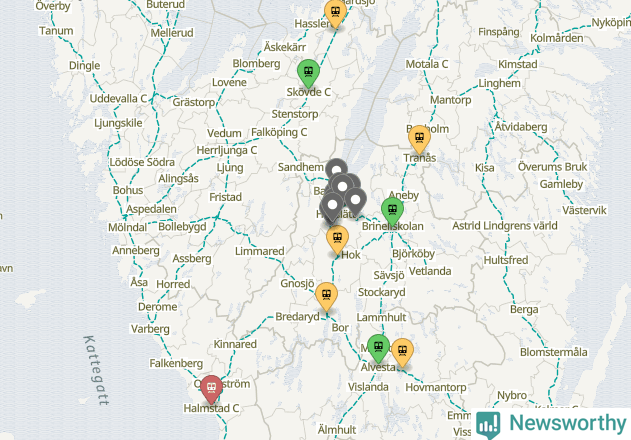The height and width of the screenshot is (440, 631).
Task: Click the Newsworthy chart icon
Action: click(488, 425)
